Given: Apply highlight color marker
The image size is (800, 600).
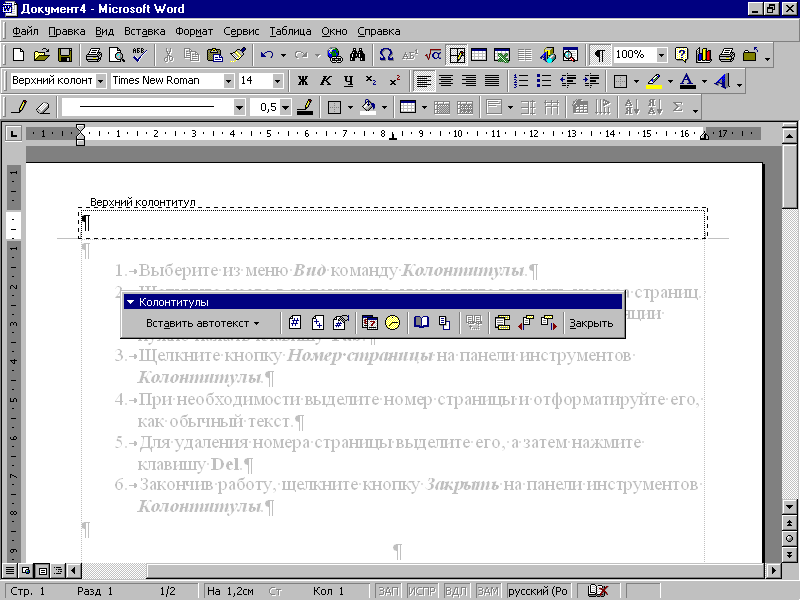Looking at the screenshot, I should (x=655, y=81).
